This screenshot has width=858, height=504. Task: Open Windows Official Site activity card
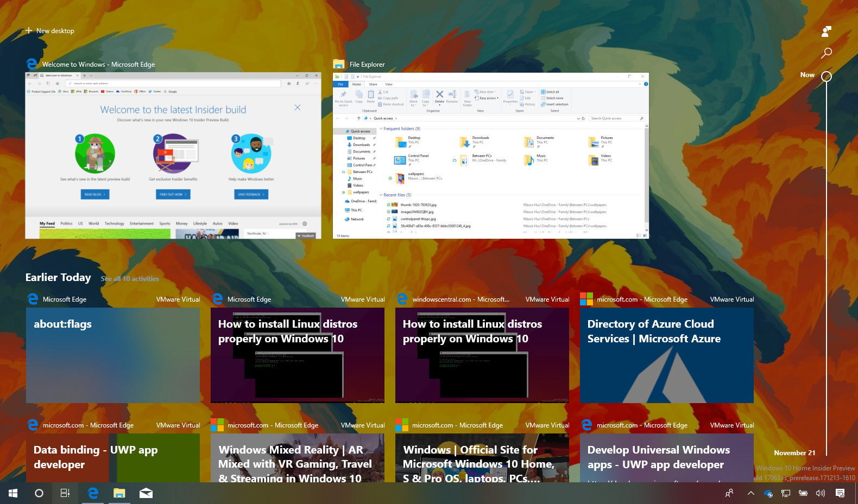(x=482, y=458)
